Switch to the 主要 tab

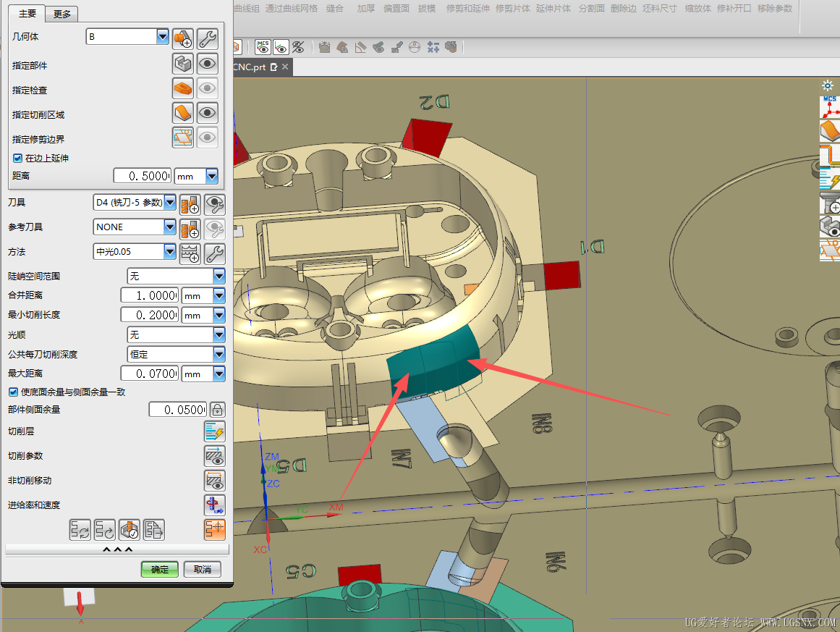click(27, 14)
